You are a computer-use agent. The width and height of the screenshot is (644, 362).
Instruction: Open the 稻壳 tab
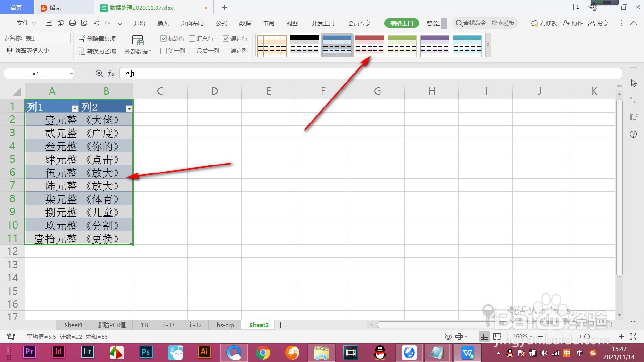pos(65,8)
